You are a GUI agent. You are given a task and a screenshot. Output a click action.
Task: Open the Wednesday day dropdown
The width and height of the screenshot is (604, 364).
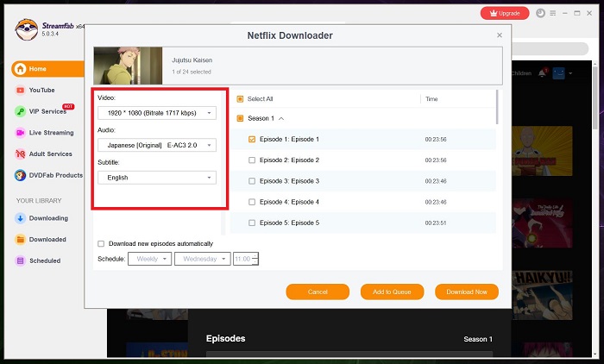point(203,259)
